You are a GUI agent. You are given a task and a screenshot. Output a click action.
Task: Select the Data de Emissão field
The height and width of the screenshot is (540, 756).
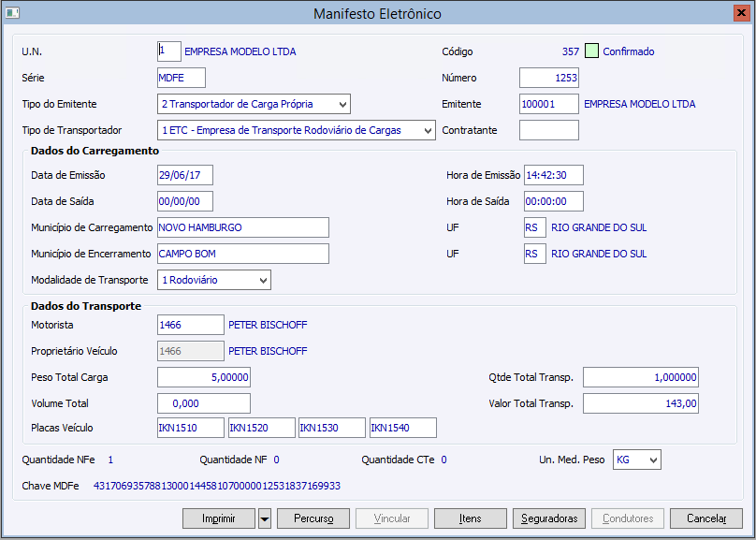(185, 175)
